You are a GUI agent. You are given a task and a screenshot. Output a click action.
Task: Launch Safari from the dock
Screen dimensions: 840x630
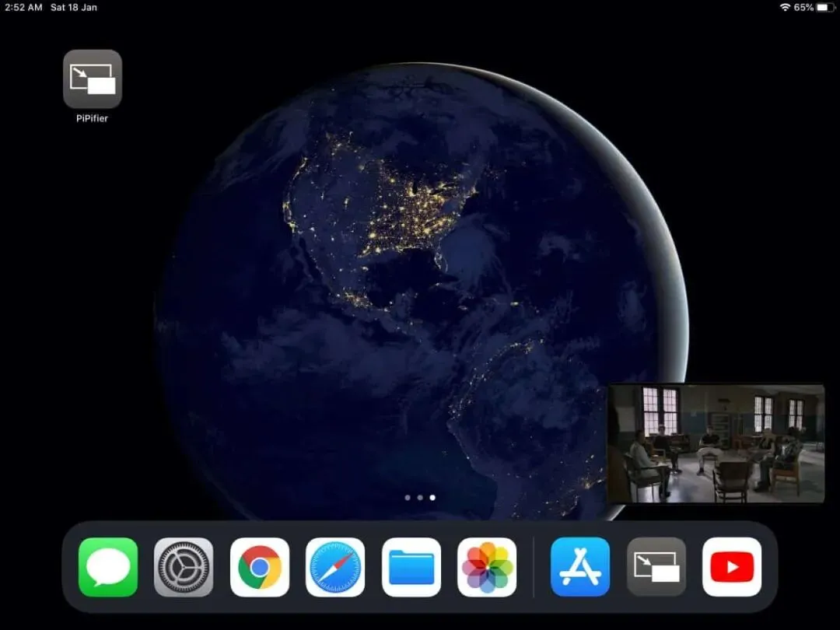(x=335, y=567)
